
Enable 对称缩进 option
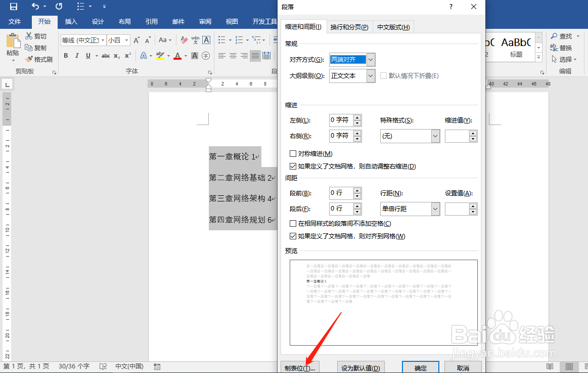click(293, 154)
